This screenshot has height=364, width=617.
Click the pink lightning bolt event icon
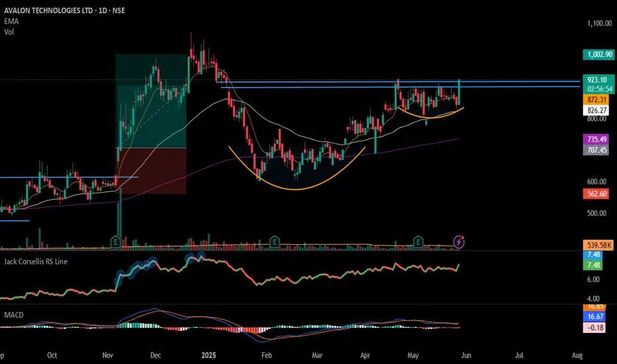(x=459, y=242)
